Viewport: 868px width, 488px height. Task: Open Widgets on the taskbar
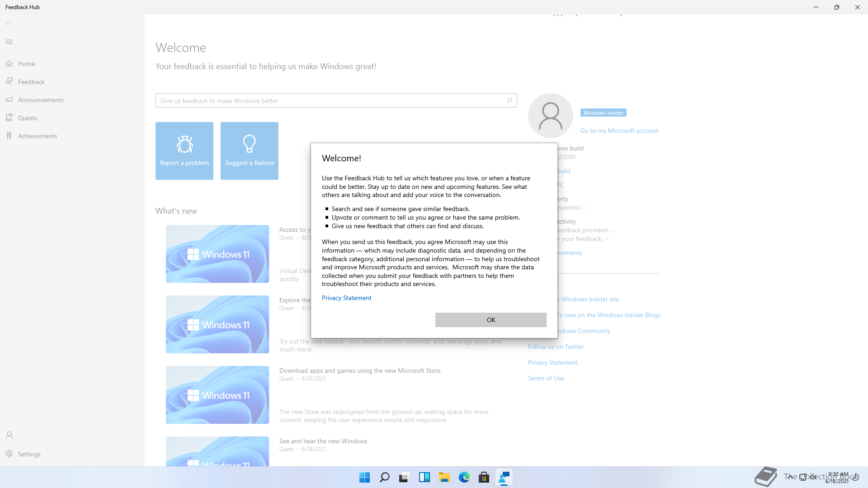[x=424, y=477]
